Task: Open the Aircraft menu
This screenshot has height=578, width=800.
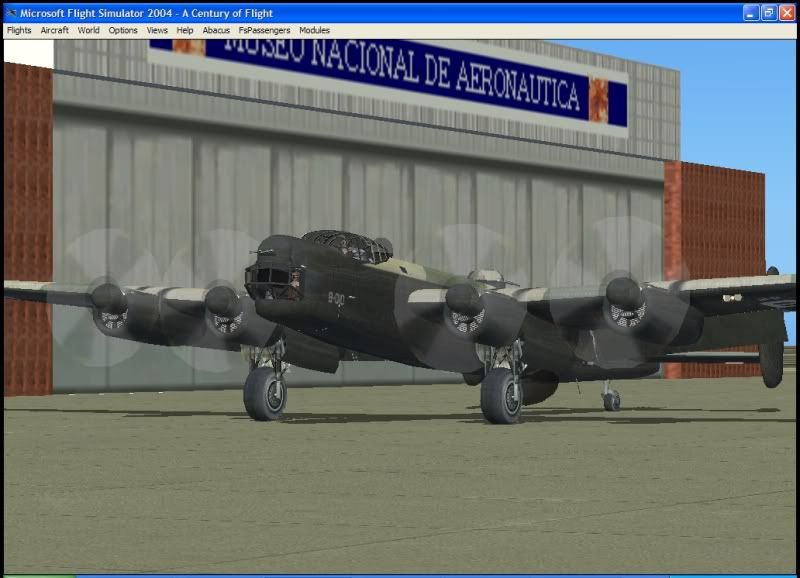Action: [55, 31]
